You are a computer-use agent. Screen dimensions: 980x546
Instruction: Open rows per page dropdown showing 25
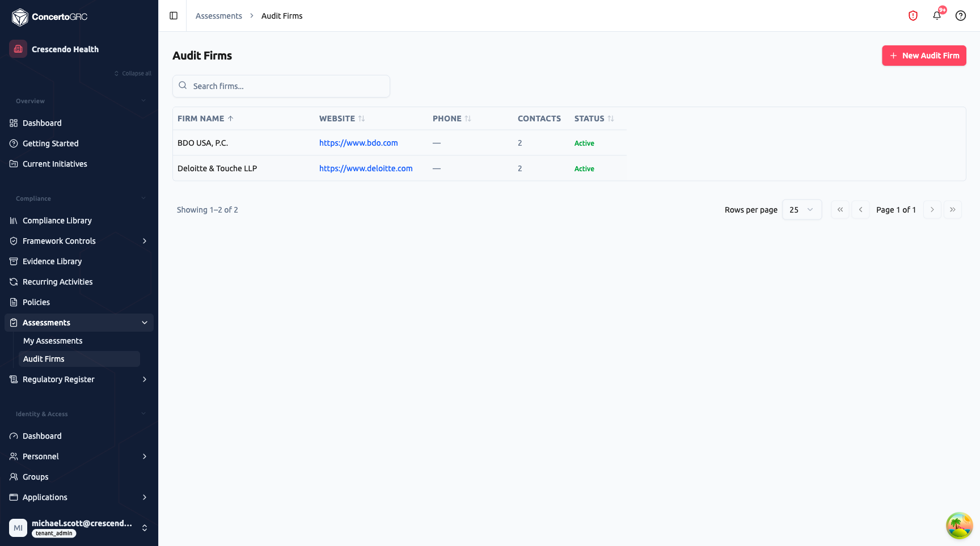pos(801,210)
